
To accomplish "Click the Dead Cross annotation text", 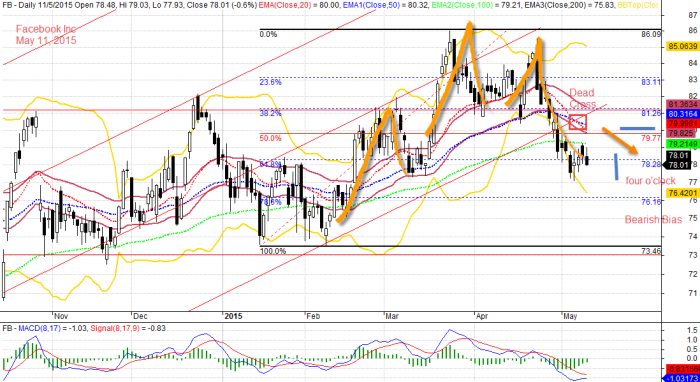I will [582, 99].
